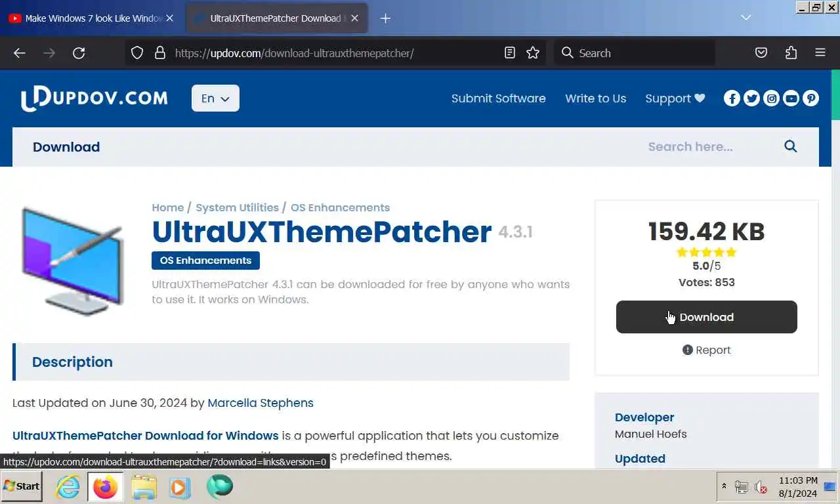The image size is (840, 504).
Task: Launch Internet Explorer from the taskbar
Action: tap(68, 487)
